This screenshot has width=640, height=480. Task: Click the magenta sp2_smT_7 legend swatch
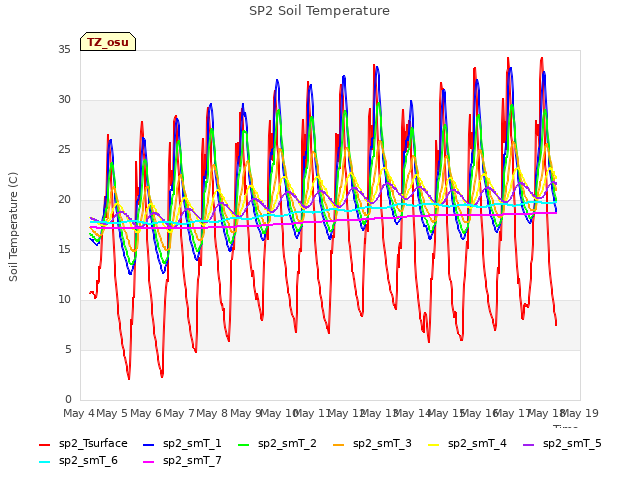(149, 462)
